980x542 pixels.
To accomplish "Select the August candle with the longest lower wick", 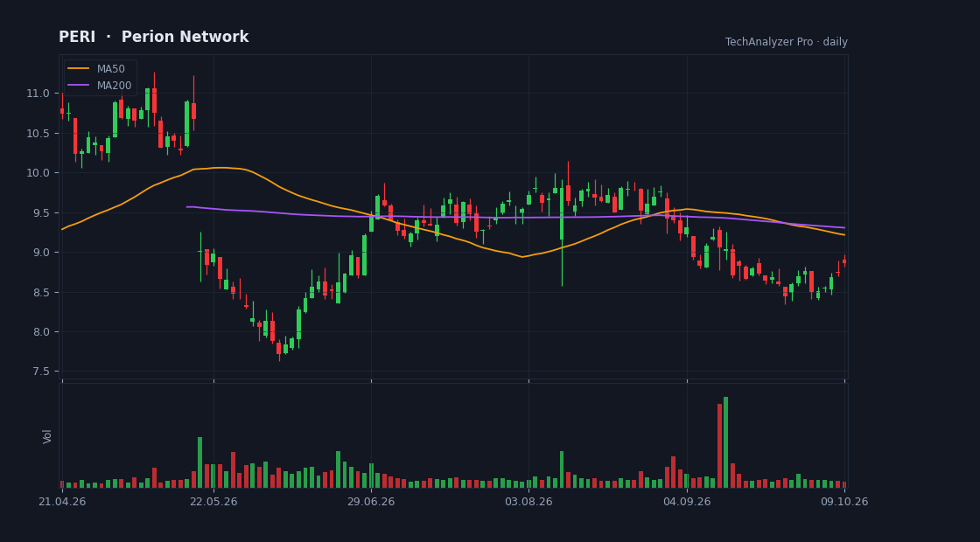I will pos(562,231).
